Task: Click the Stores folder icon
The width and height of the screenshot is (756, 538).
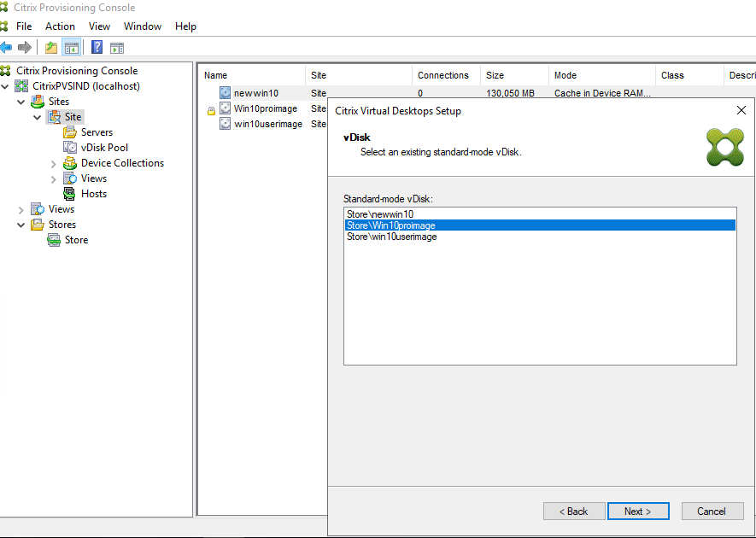Action: point(38,225)
